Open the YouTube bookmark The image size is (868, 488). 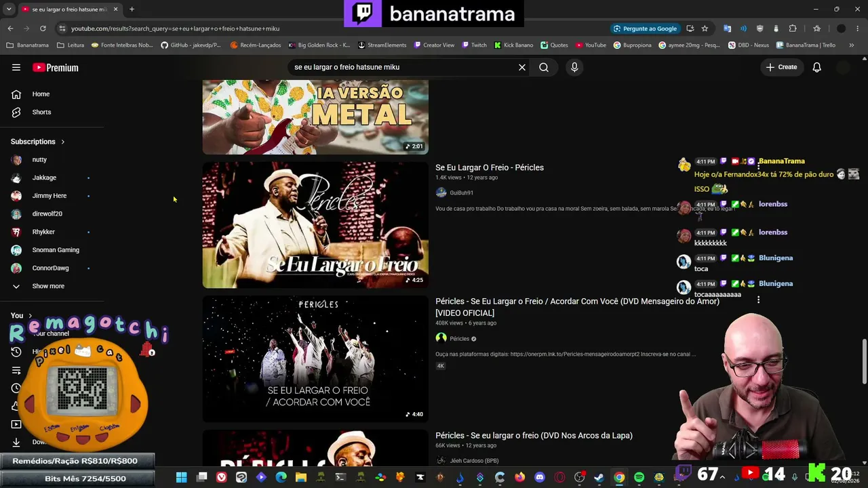(x=591, y=45)
